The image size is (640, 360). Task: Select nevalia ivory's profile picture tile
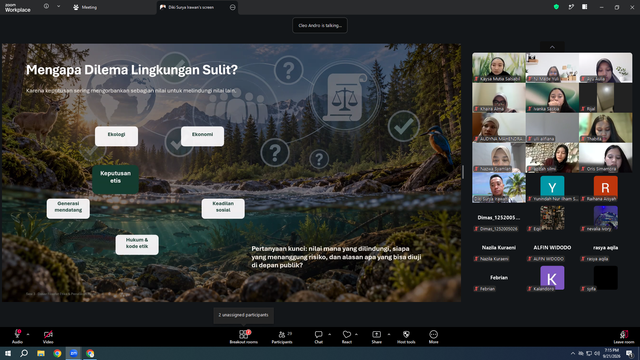[605, 217]
